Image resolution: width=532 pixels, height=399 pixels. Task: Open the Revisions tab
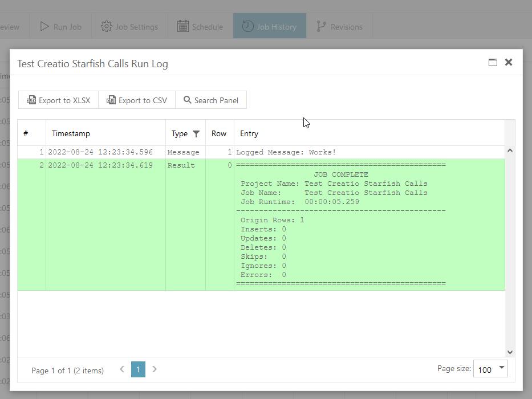tap(339, 26)
